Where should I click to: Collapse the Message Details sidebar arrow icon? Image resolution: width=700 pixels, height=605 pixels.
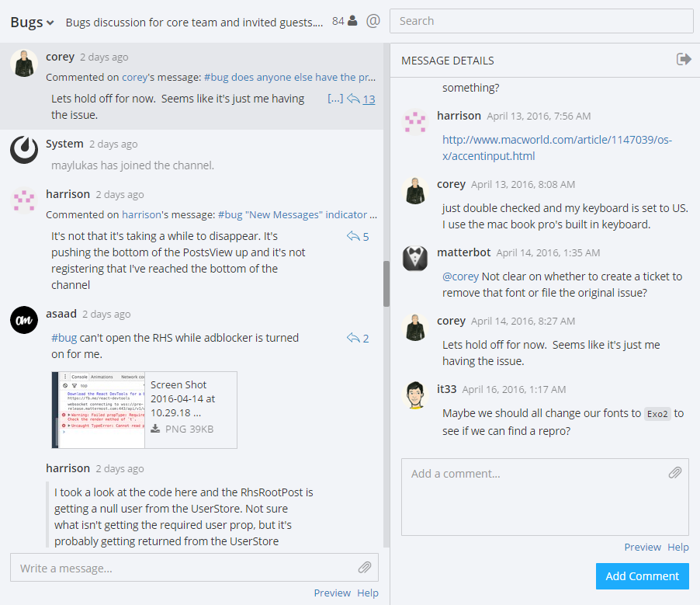[x=684, y=59]
